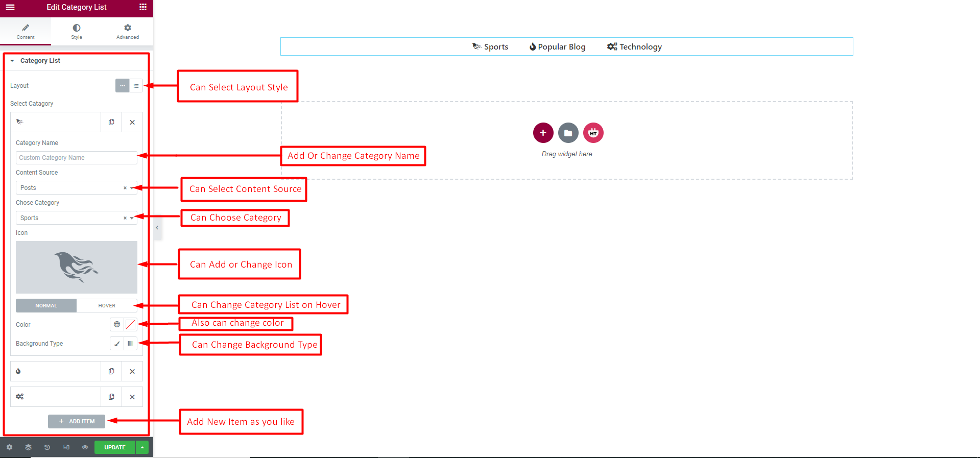Toggle Responsive mode icon
This screenshot has height=458, width=980.
coord(66,447)
